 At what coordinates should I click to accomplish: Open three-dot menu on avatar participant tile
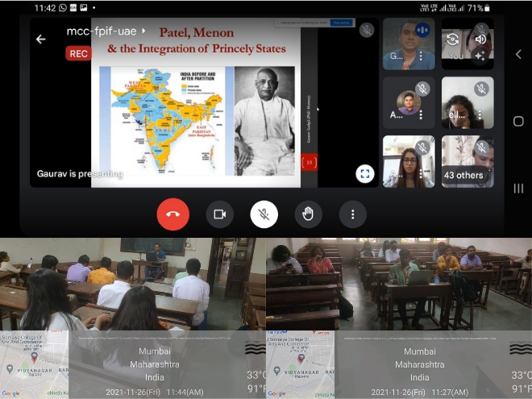pos(421,114)
